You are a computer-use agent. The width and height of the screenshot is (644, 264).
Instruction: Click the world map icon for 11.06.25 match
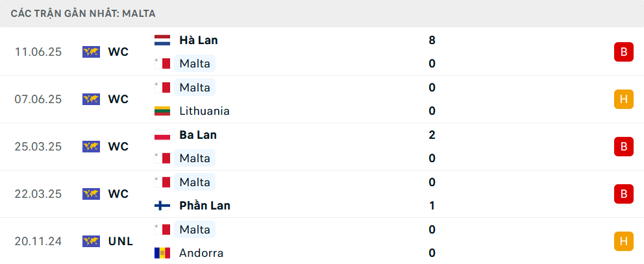point(91,52)
